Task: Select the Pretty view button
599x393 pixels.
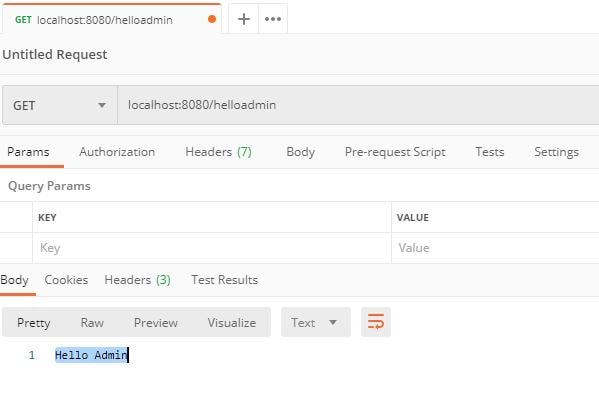Action: click(34, 323)
